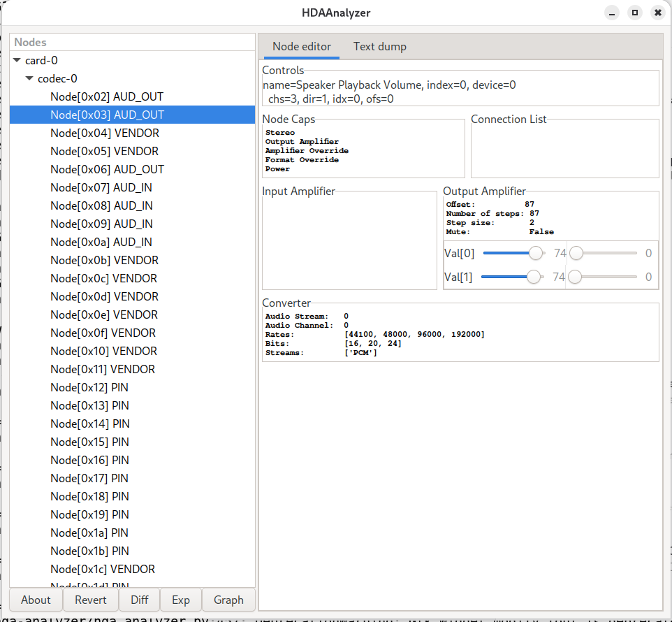
Task: Adjust the Val[0] output amplifier slider
Action: (x=536, y=253)
